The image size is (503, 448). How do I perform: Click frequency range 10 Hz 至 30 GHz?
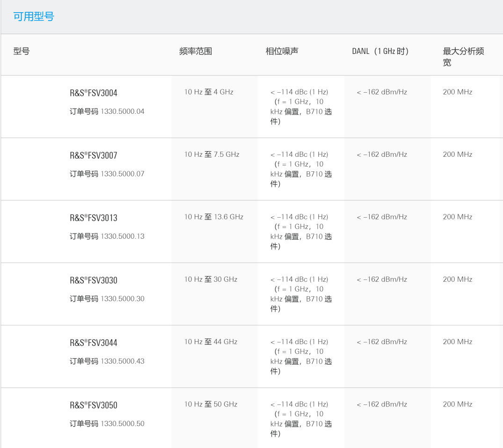coord(211,279)
